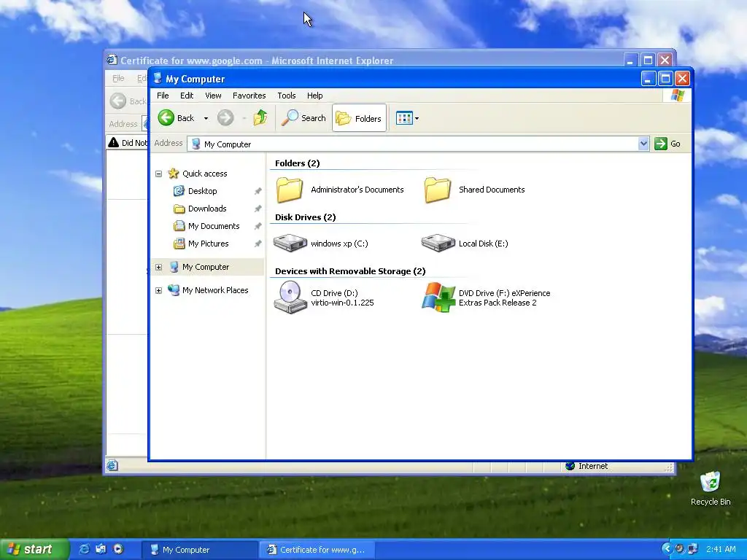The image size is (747, 560).
Task: Click the green Go button
Action: click(667, 144)
